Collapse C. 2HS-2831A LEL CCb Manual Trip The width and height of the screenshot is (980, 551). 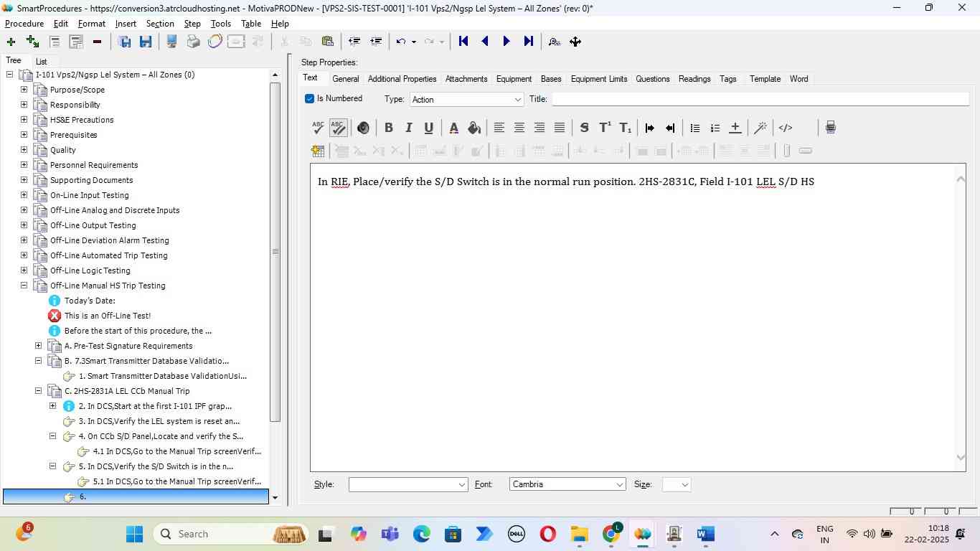pos(38,391)
